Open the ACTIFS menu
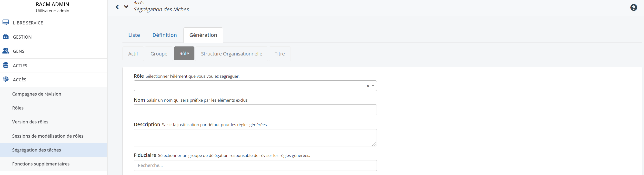 [54, 66]
